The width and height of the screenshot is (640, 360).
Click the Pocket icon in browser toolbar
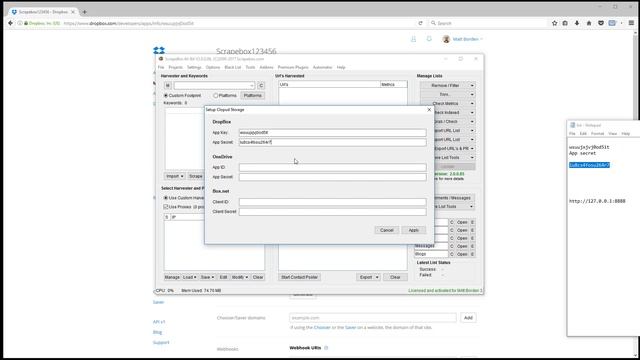click(x=600, y=23)
